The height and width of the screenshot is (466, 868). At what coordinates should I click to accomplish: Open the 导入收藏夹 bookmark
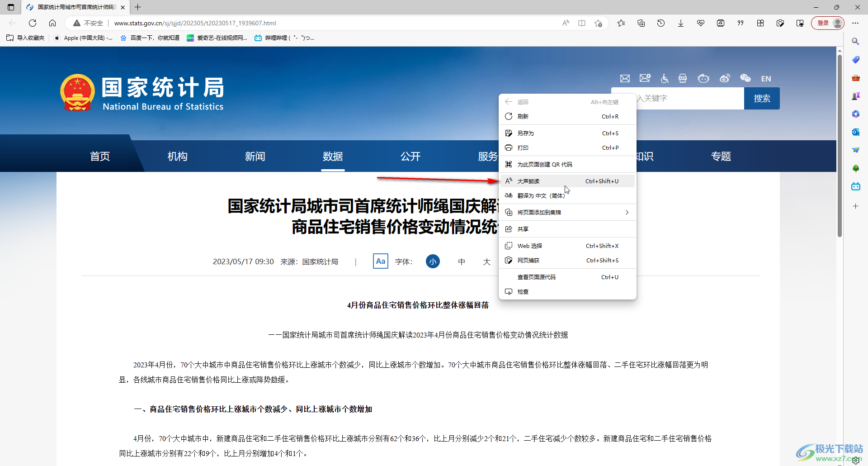26,38
